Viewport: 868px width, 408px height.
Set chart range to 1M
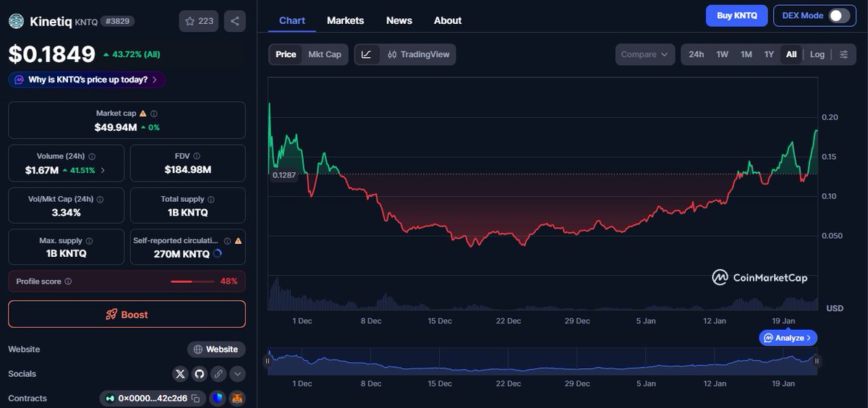pyautogui.click(x=746, y=54)
